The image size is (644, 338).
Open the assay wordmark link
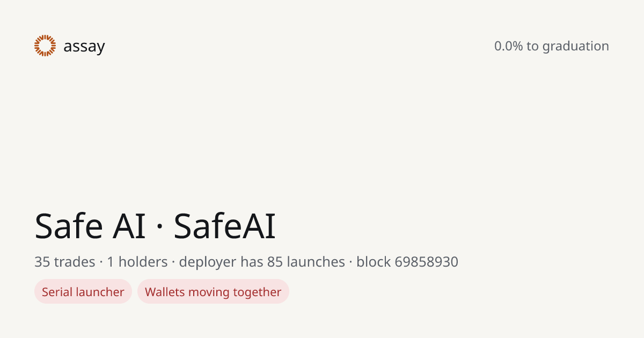[84, 47]
